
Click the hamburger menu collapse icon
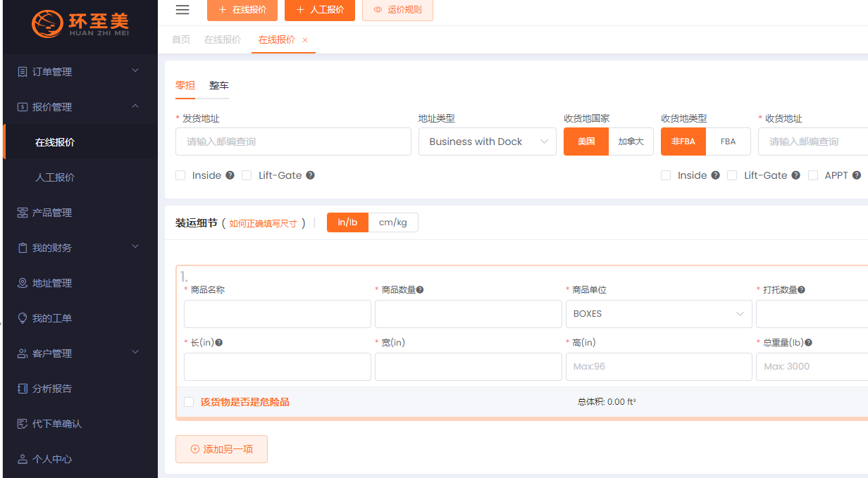[x=182, y=10]
